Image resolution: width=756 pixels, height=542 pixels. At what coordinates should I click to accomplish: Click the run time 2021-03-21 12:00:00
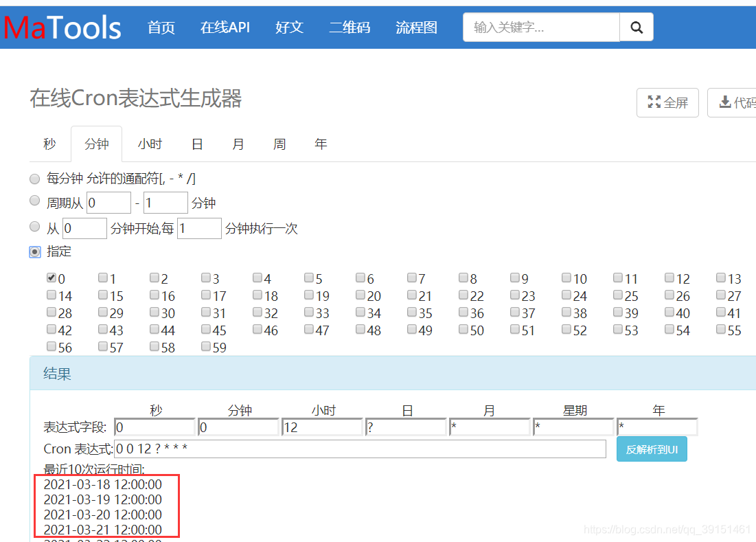coord(103,530)
